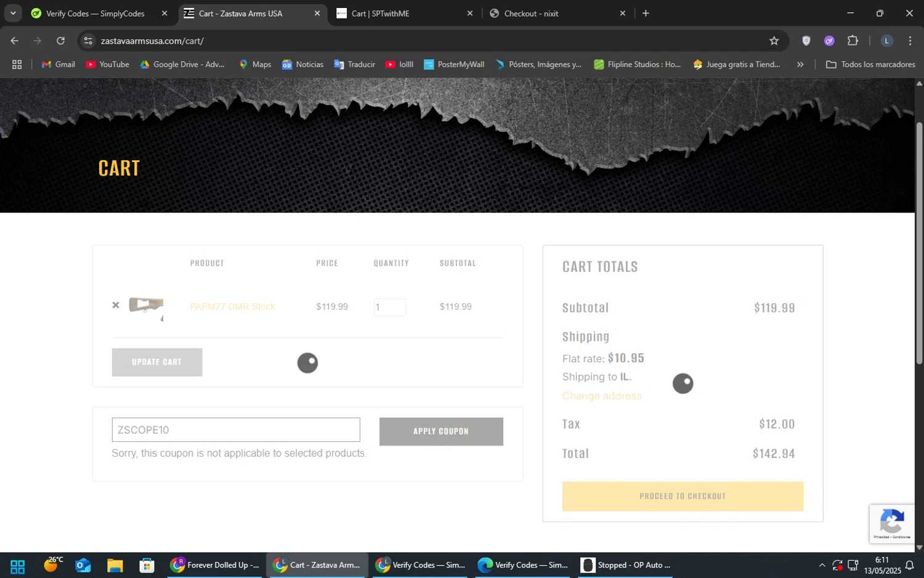Open the YouTube bookmark

pos(108,64)
